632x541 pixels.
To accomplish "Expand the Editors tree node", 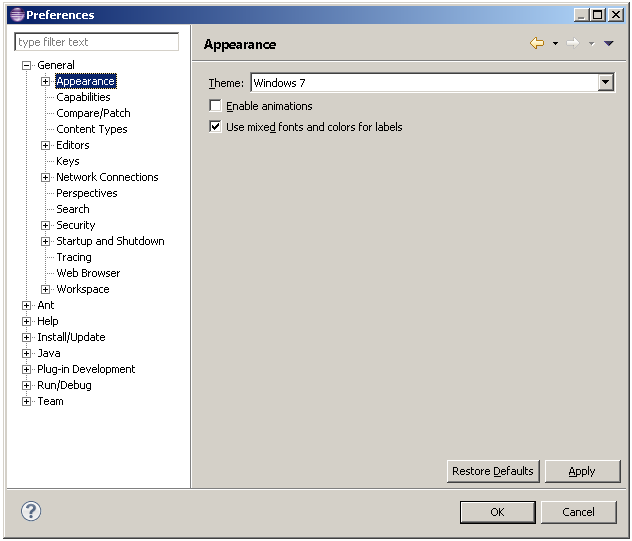I will pos(46,145).
